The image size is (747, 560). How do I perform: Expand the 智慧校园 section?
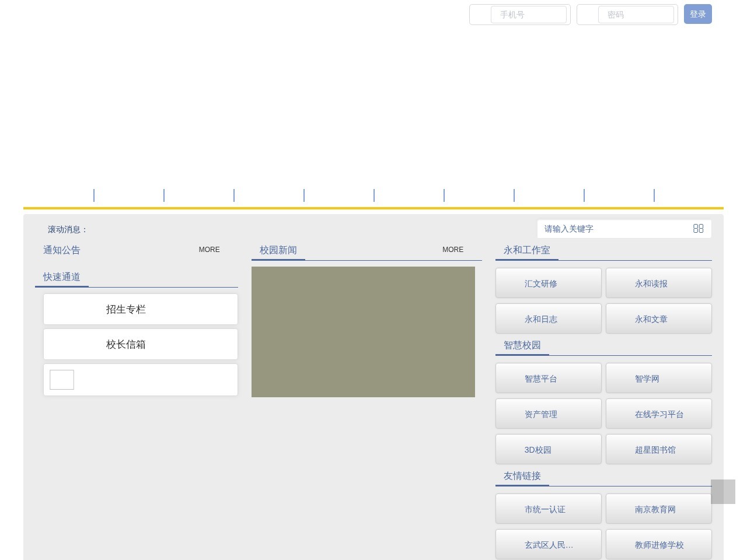click(521, 345)
